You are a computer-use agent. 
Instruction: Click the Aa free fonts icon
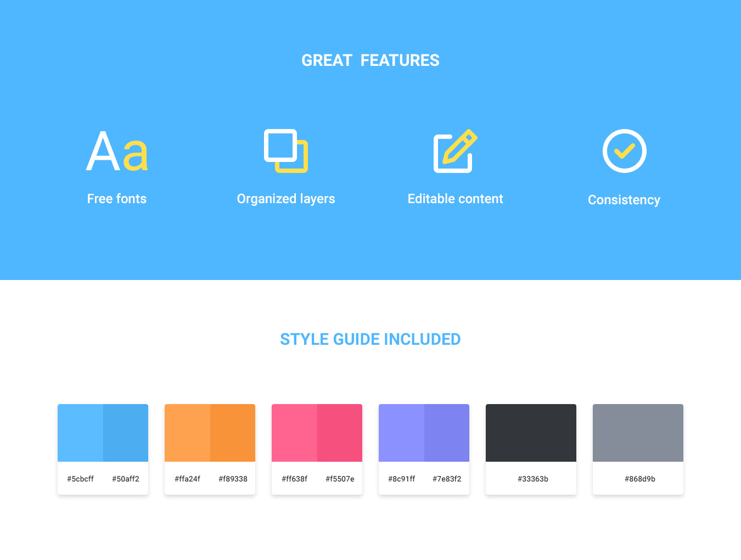117,152
